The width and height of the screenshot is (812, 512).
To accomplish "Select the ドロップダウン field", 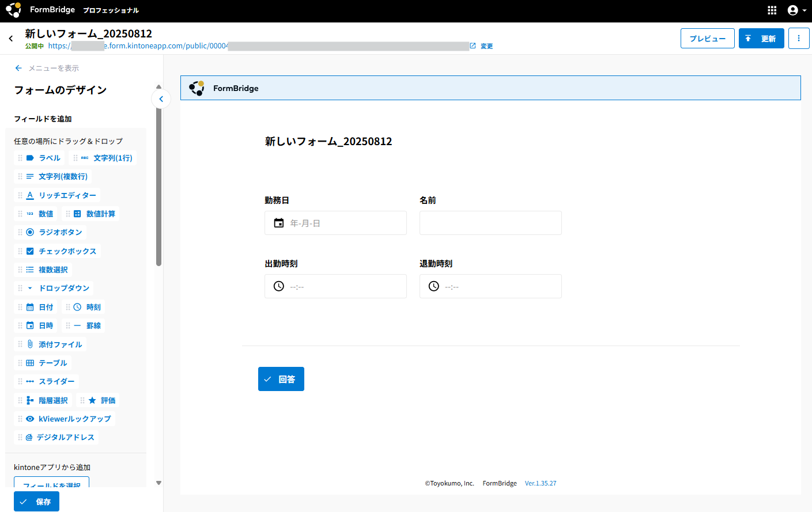I will pos(54,288).
